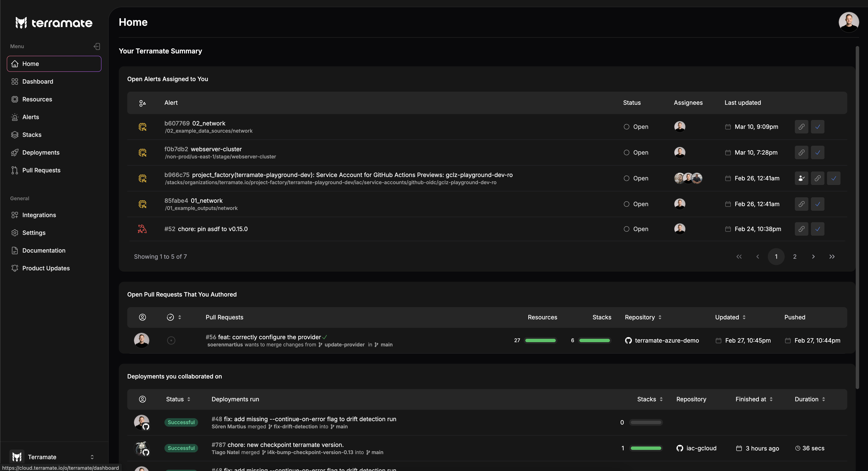Copy link for 85fabe4 01_network alert

(x=801, y=204)
